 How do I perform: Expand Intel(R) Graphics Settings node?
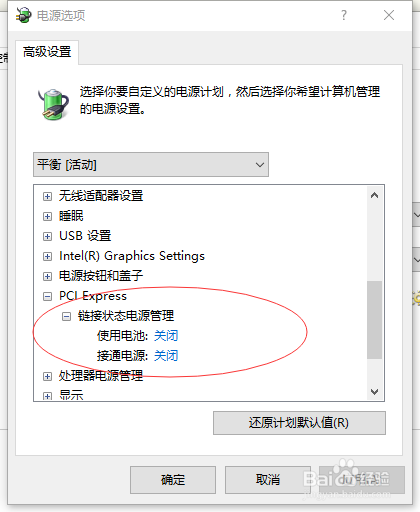pos(47,256)
